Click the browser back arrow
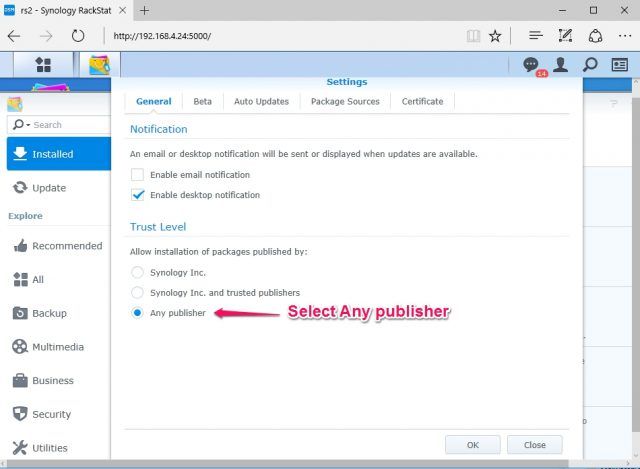This screenshot has width=640, height=469. pyautogui.click(x=14, y=36)
